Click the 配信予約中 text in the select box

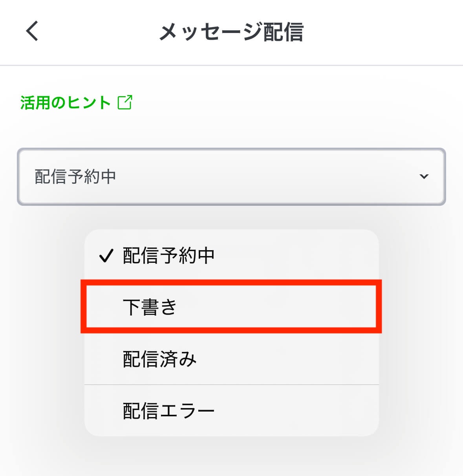[x=75, y=176]
